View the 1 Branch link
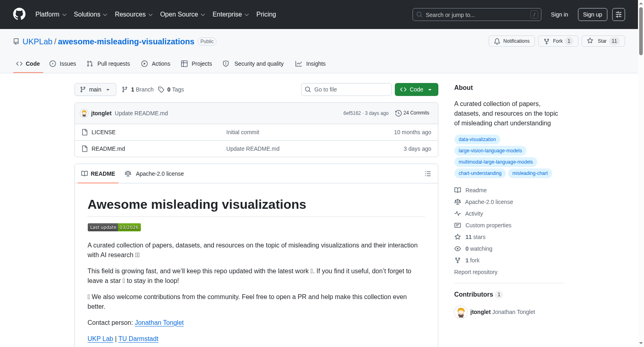The height and width of the screenshot is (347, 644). 138,89
